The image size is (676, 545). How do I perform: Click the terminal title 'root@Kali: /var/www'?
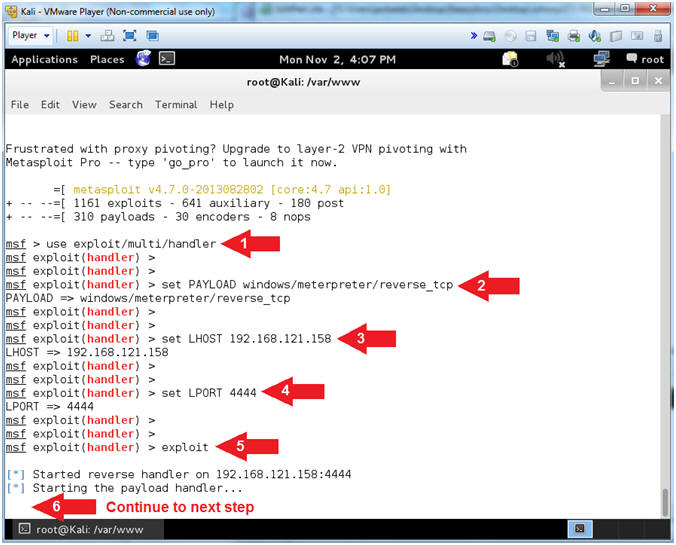(303, 82)
